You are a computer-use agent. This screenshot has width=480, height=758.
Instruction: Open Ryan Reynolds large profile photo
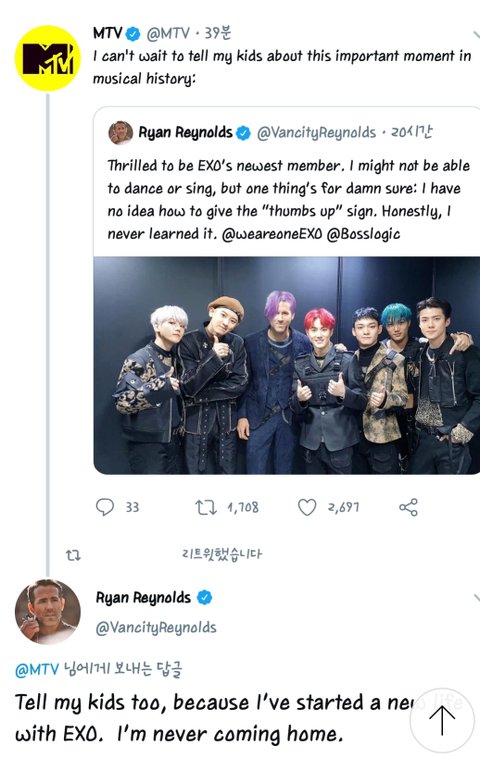tap(48, 612)
